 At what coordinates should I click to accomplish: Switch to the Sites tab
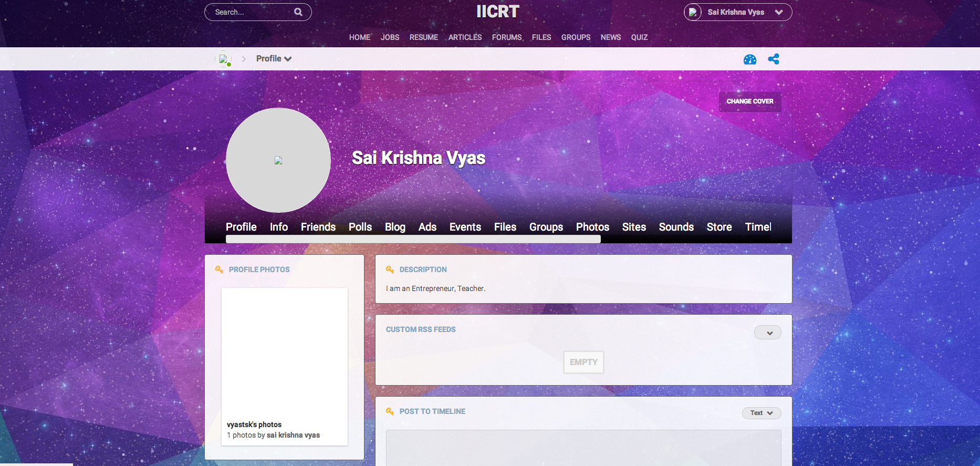coord(634,227)
